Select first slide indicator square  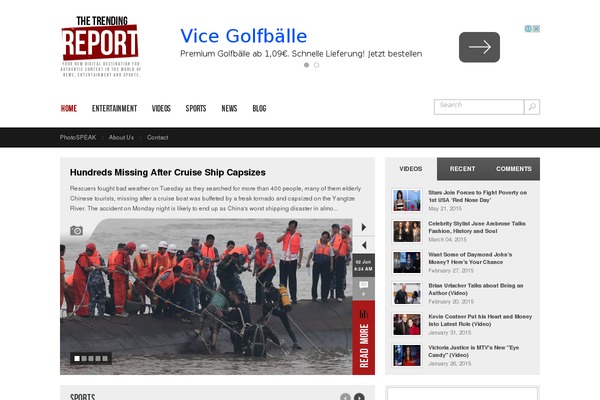(77, 358)
